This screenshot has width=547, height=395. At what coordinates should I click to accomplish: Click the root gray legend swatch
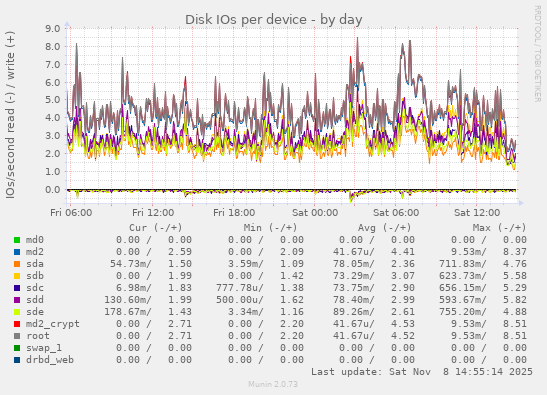pyautogui.click(x=17, y=336)
